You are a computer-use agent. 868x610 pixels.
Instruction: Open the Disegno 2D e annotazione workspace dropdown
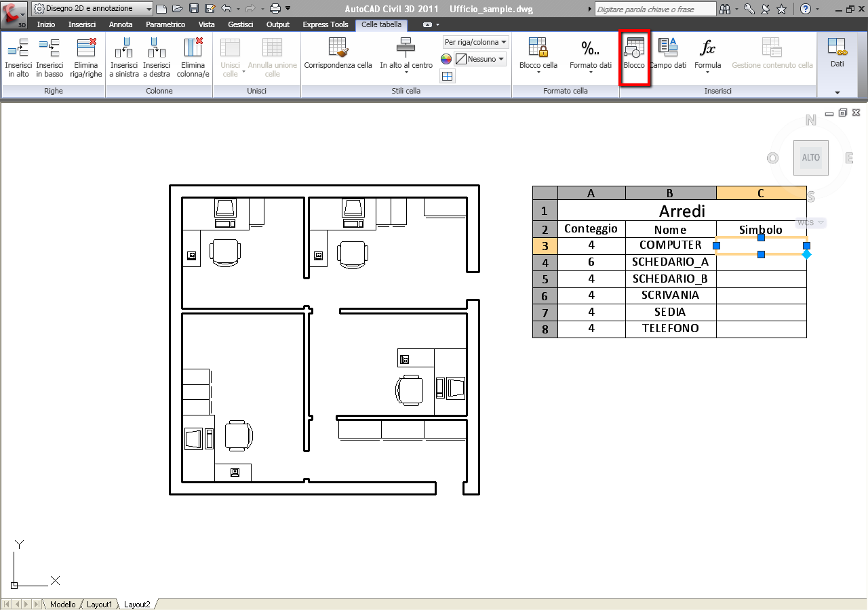[x=92, y=9]
